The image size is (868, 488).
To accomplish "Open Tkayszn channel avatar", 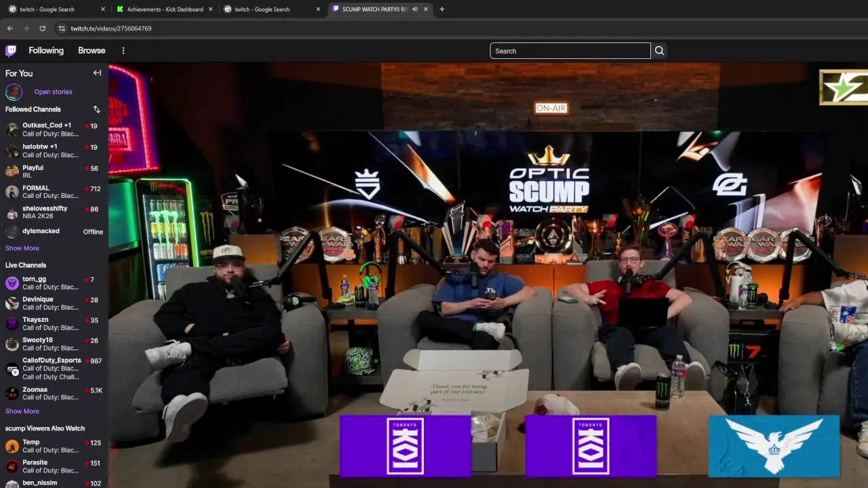I will [12, 323].
